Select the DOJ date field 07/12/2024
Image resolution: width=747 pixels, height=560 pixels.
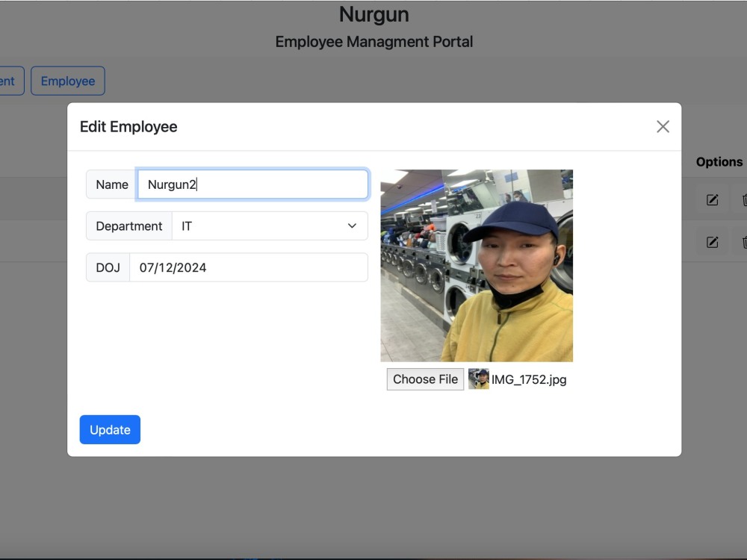pos(249,267)
